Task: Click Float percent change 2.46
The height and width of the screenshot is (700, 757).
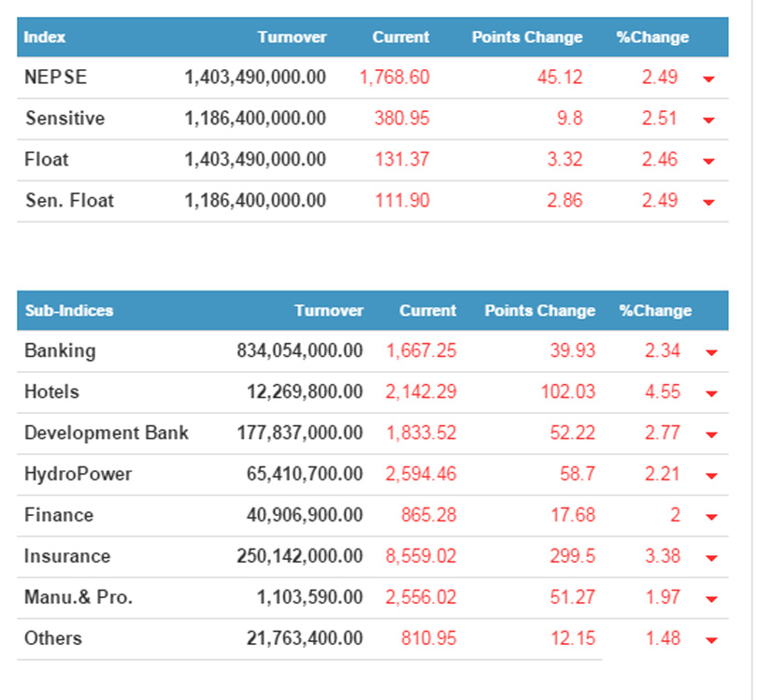Action: pos(660,159)
